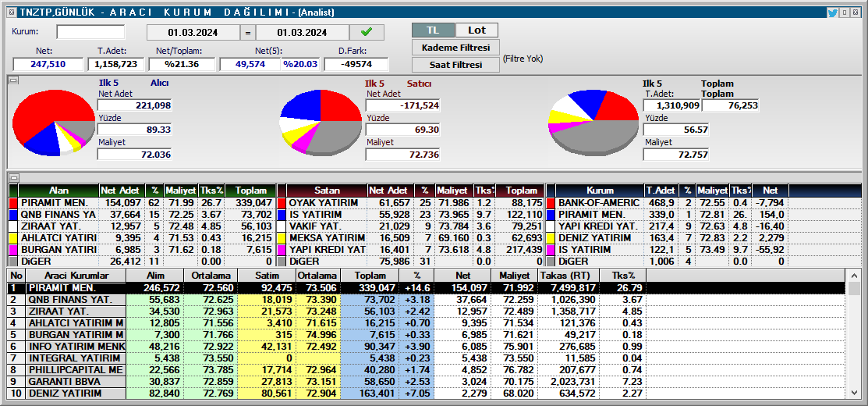Sort by the Kurum column header
The width and height of the screenshot is (868, 406).
[600, 191]
